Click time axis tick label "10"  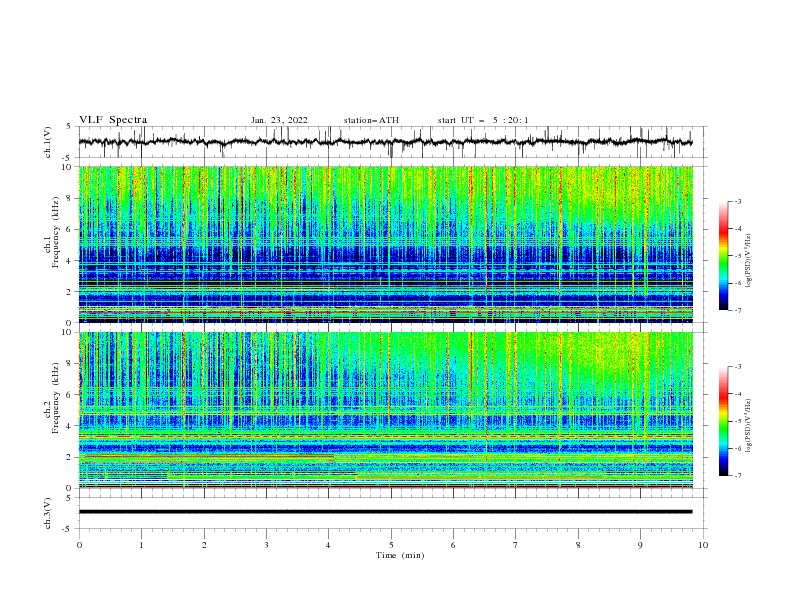(x=703, y=545)
